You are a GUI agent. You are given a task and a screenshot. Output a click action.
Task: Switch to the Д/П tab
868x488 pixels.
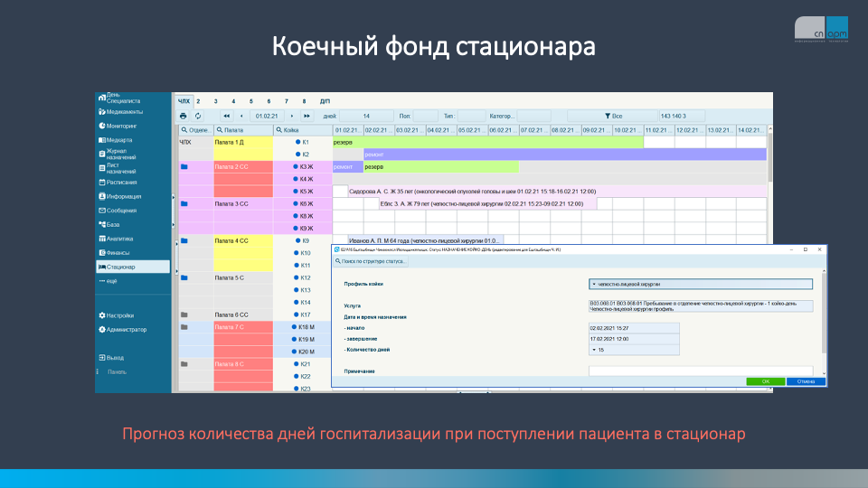pos(325,101)
